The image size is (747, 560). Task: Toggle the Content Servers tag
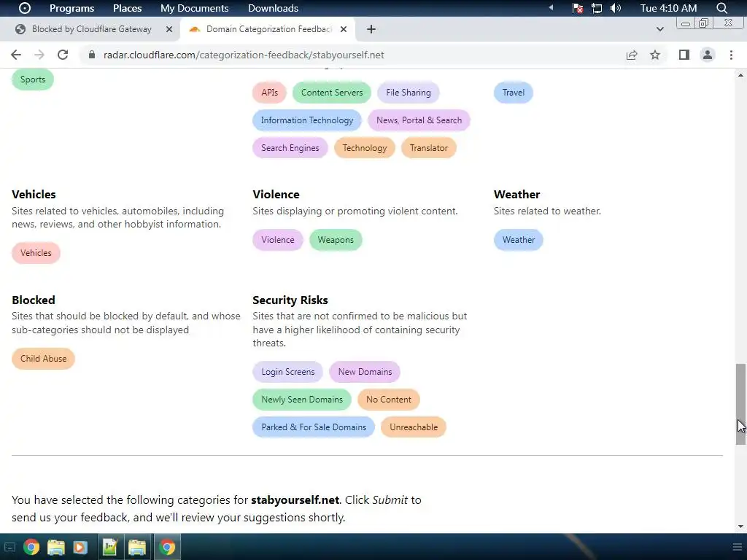[x=332, y=93]
